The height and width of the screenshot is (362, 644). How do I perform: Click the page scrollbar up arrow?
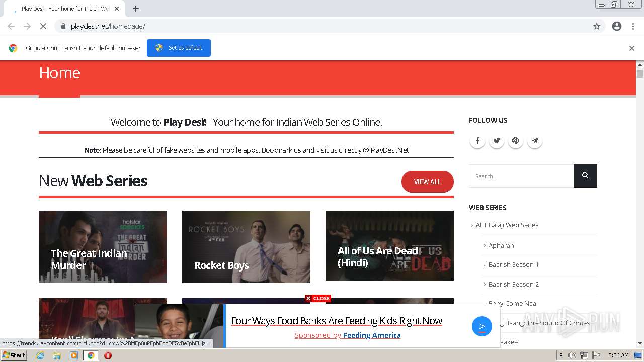640,65
